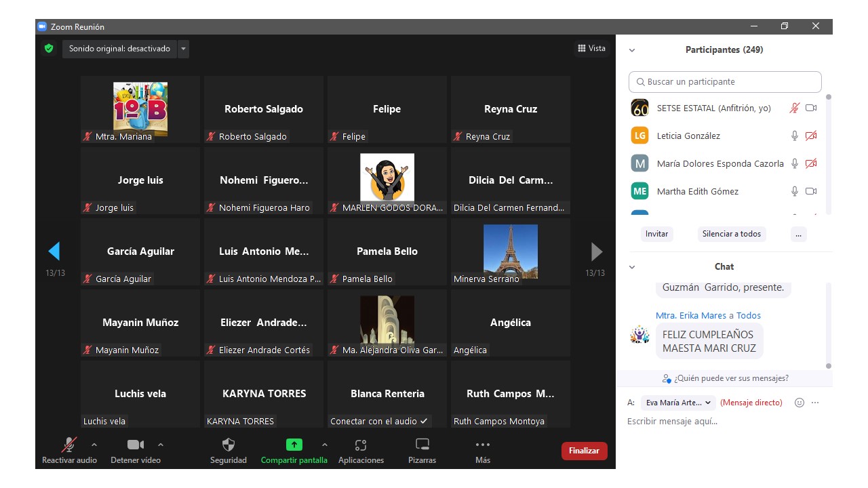
Task: Expand share options caret beside Compartir pantalla
Action: click(324, 445)
